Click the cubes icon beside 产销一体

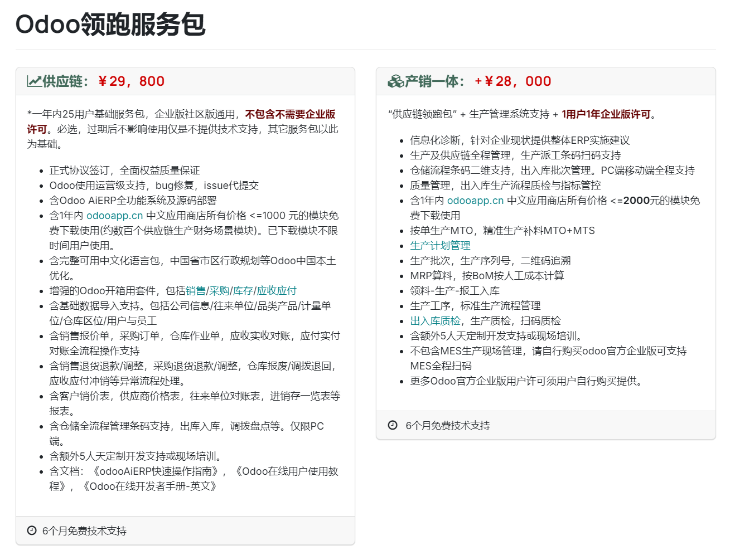coord(395,81)
